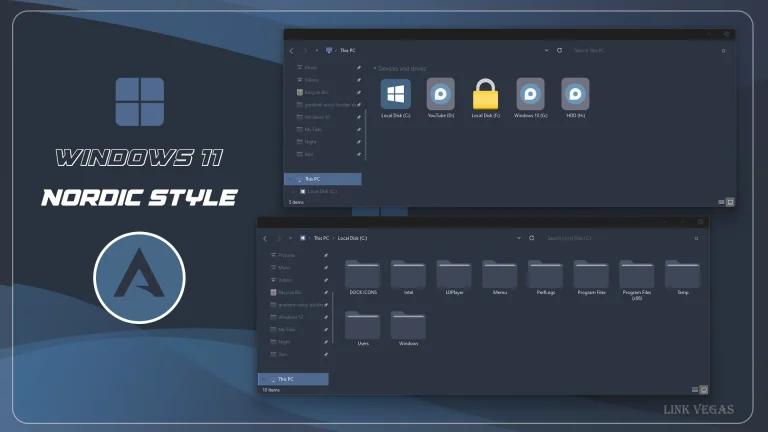This screenshot has width=768, height=432.
Task: Open address history dropdown in This PC window
Action: pyautogui.click(x=547, y=50)
